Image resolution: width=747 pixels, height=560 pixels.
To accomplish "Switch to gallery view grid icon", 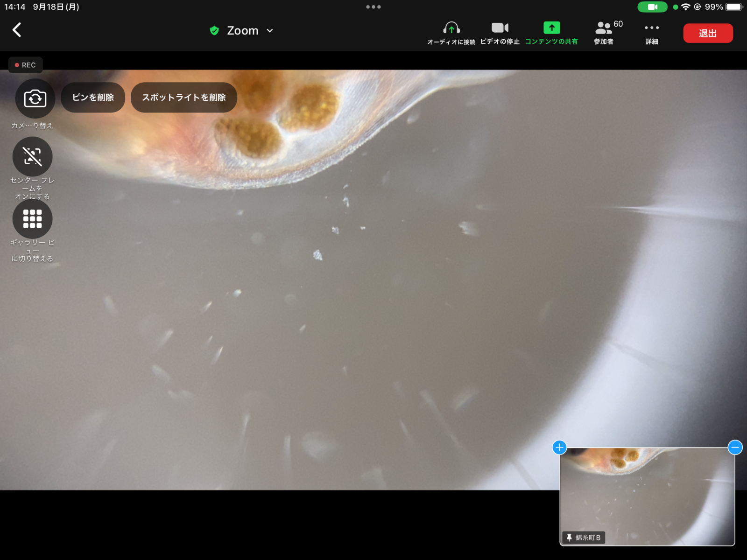I will [x=32, y=219].
